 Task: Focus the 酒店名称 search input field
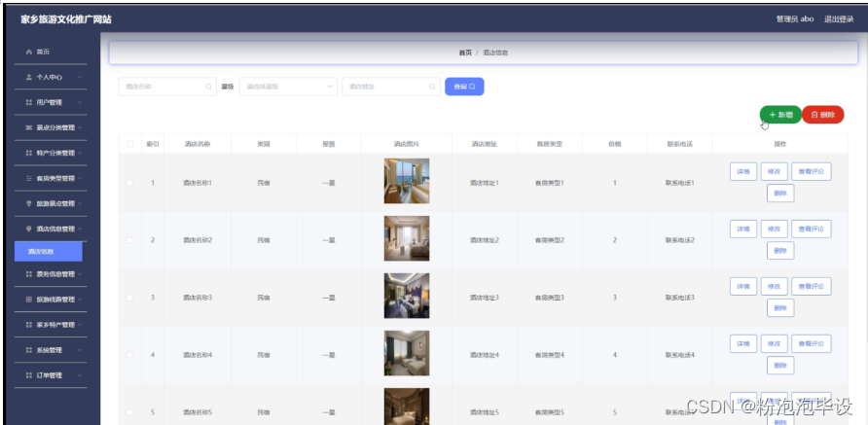coord(167,87)
